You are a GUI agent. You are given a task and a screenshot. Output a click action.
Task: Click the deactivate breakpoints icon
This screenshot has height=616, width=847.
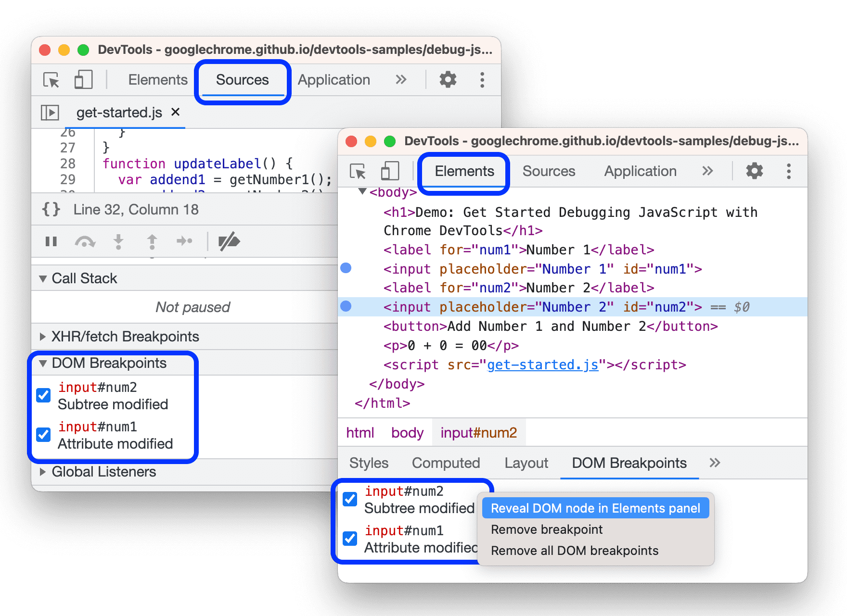click(x=230, y=241)
